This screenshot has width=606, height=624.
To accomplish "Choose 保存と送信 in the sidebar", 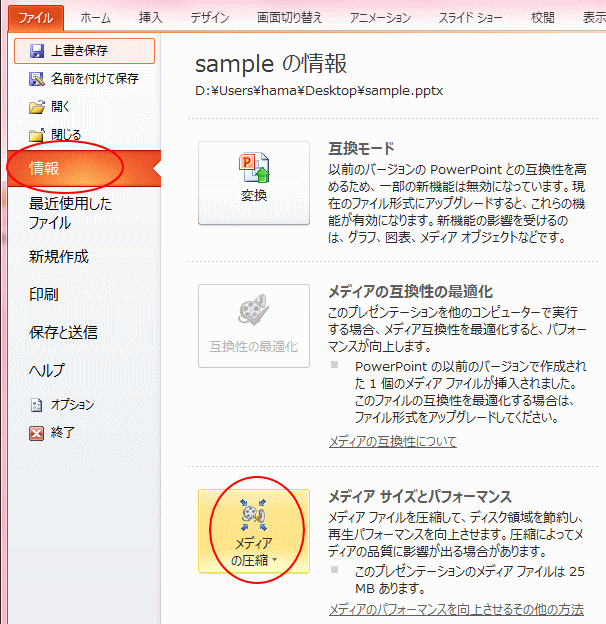I will (63, 332).
